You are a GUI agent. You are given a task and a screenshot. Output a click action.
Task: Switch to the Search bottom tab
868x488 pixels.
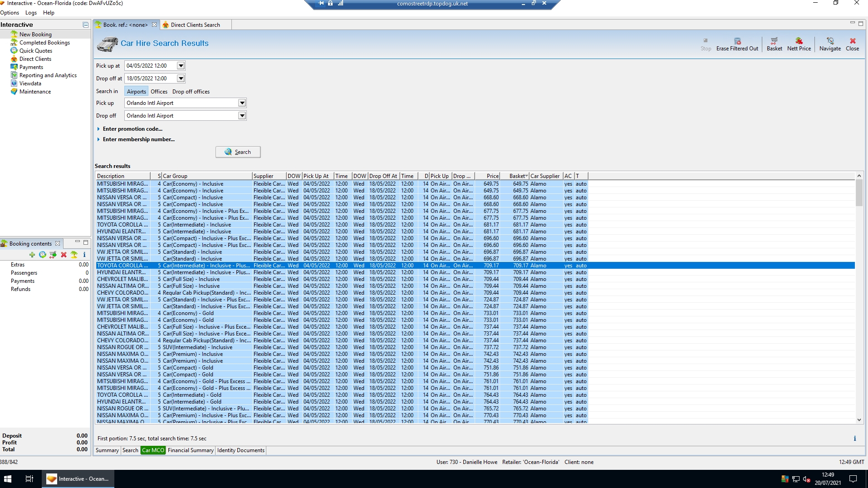[x=130, y=450]
